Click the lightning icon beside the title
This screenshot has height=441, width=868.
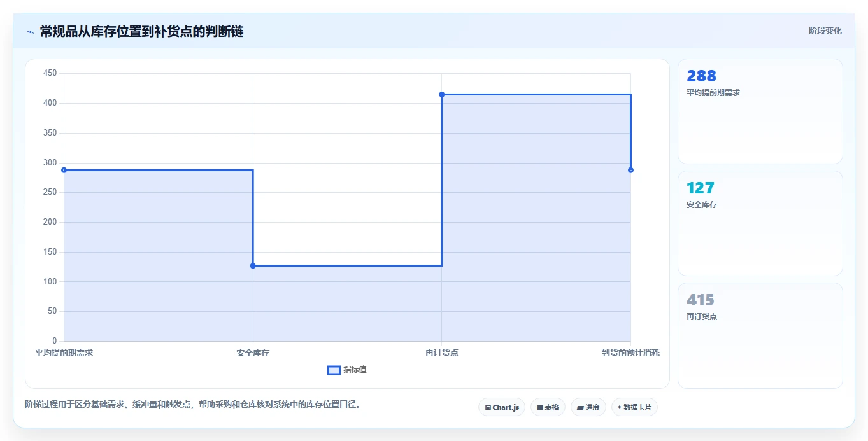[31, 32]
